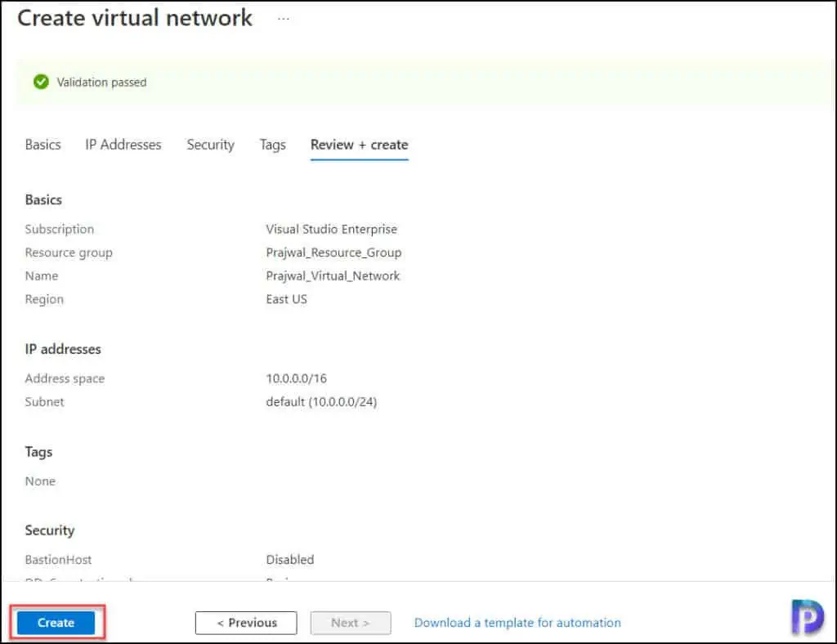Go to the Tags tab
This screenshot has height=644, width=837.
273,145
